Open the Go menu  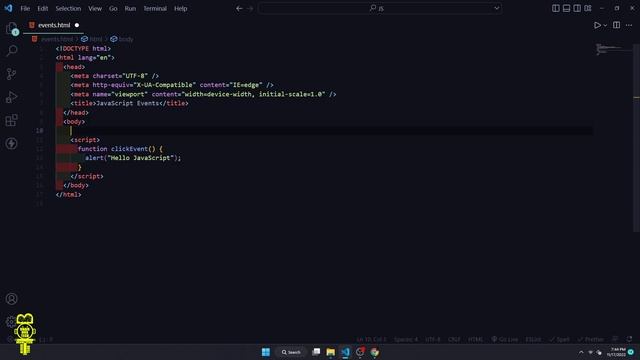pyautogui.click(x=113, y=8)
